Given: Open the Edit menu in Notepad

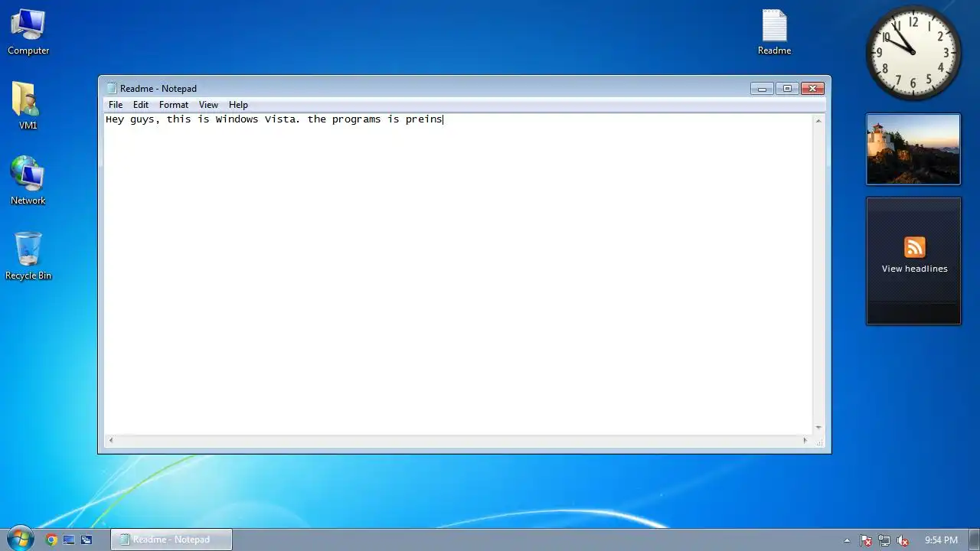Looking at the screenshot, I should coord(141,105).
